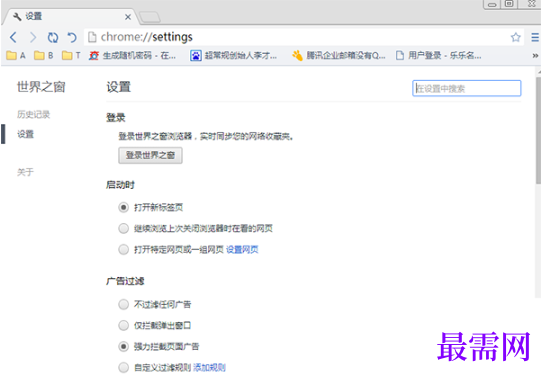
Task: Open bookmark folder B
Action: (44, 55)
